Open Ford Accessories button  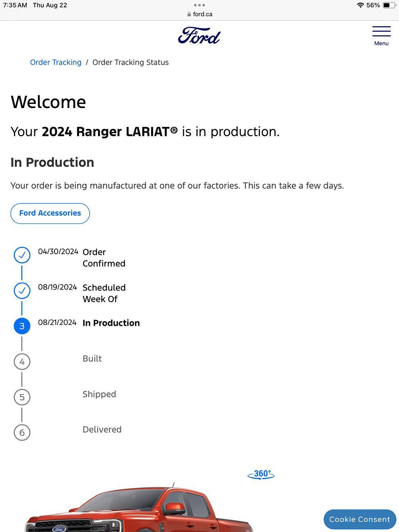coord(50,213)
